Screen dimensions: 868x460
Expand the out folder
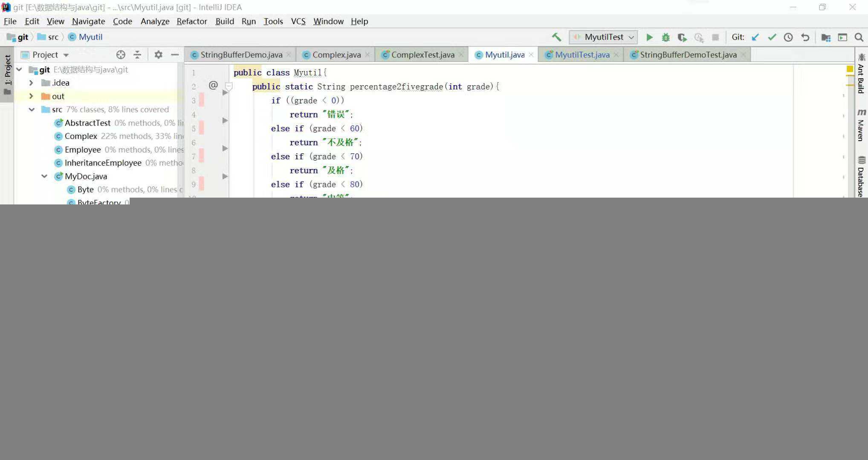pyautogui.click(x=31, y=96)
